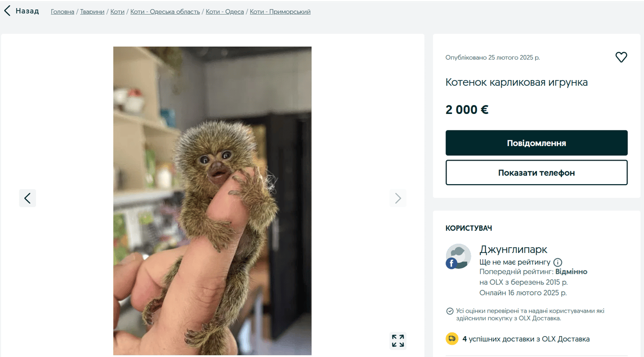Open the seller profile avatar image

[458, 257]
